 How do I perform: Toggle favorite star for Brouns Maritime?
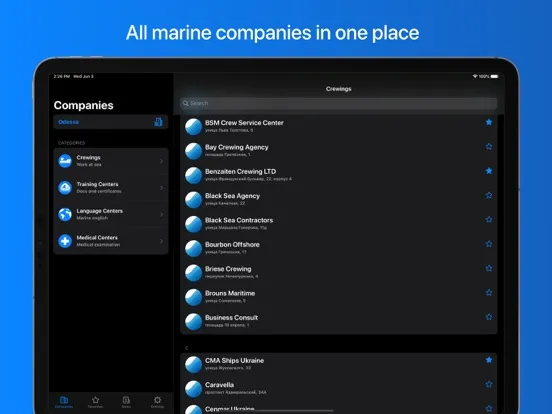click(x=489, y=293)
